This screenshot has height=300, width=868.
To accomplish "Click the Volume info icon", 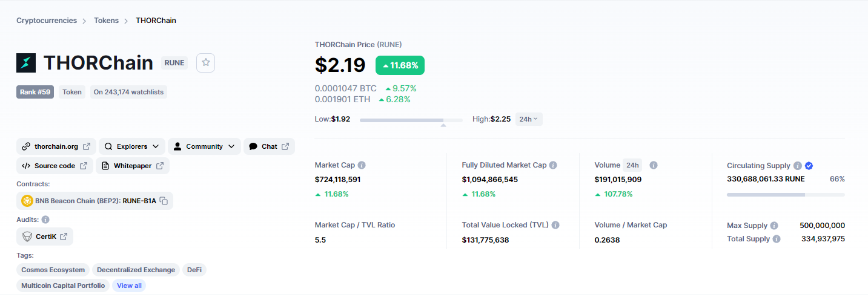I will (x=654, y=165).
